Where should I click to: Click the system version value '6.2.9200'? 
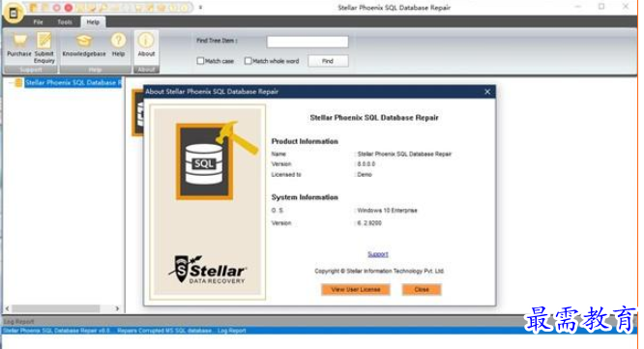(369, 223)
